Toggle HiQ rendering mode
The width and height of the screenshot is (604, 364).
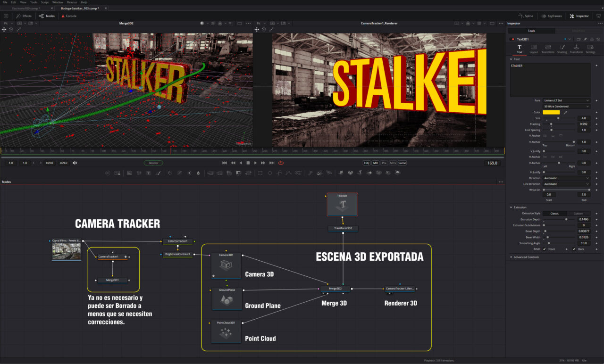pos(366,163)
